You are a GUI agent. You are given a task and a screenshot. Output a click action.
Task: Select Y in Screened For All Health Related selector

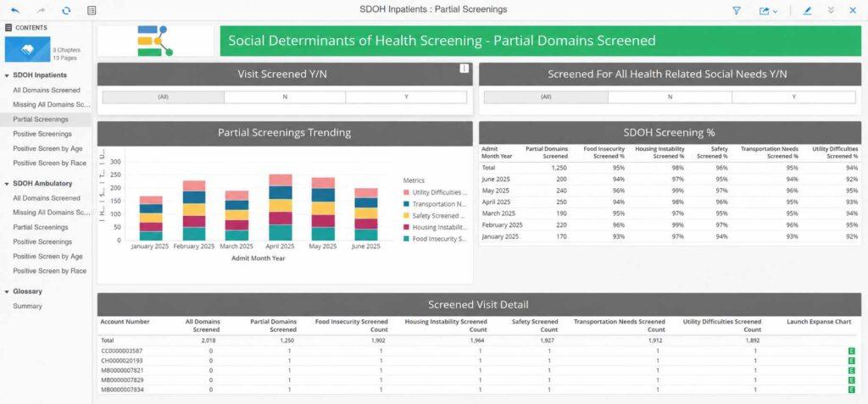coord(793,97)
